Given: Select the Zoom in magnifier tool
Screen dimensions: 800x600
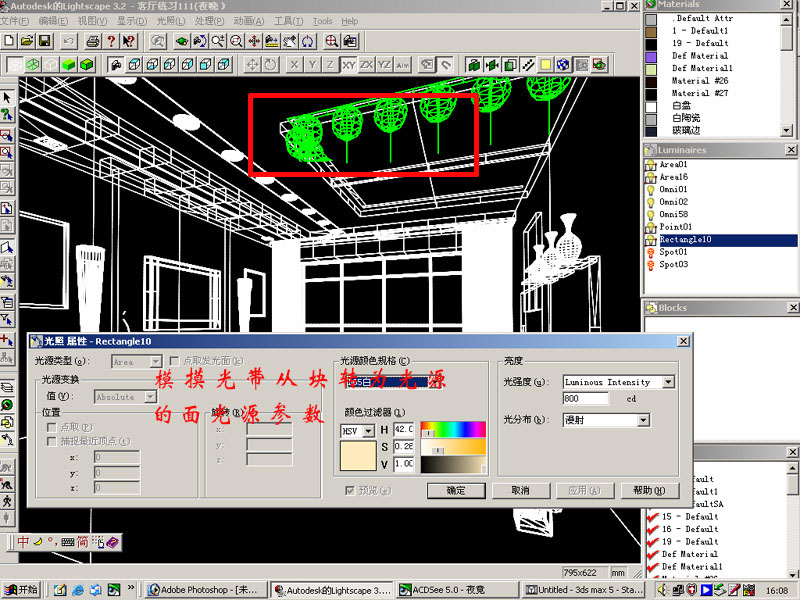Looking at the screenshot, I should [x=218, y=41].
